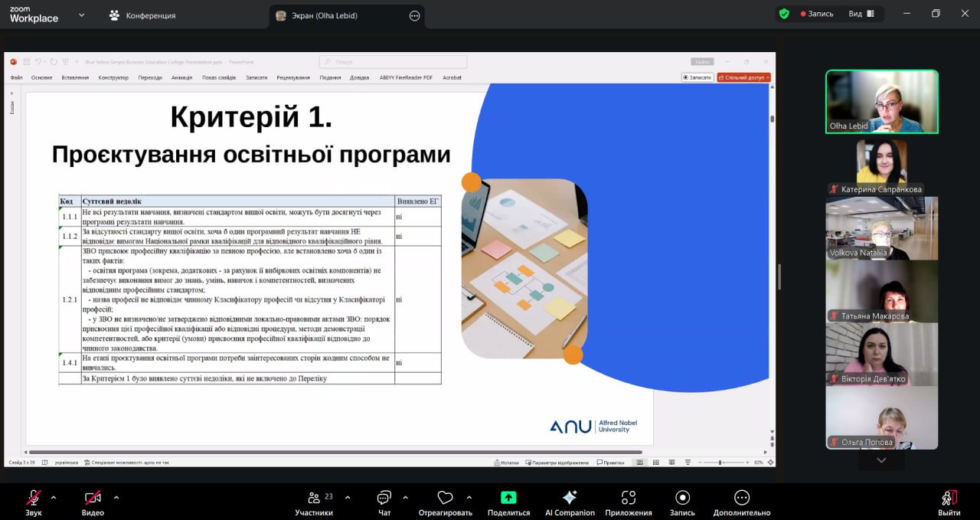Click the green encryption shield icon

[784, 14]
